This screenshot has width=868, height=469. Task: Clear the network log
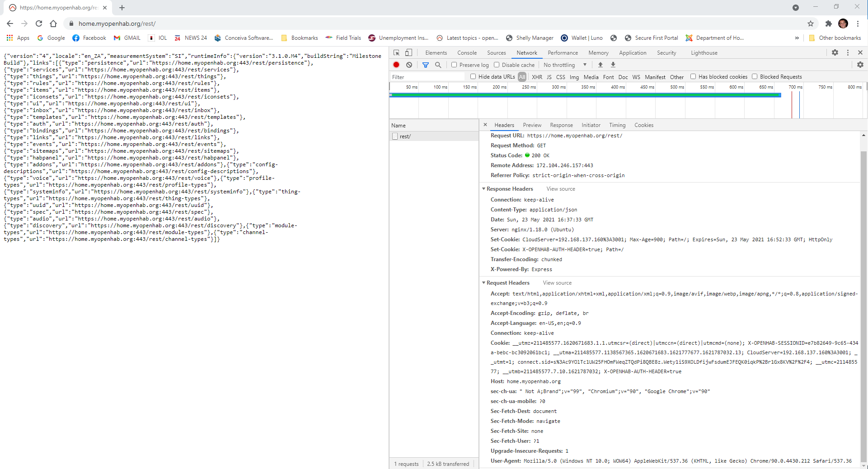point(409,65)
